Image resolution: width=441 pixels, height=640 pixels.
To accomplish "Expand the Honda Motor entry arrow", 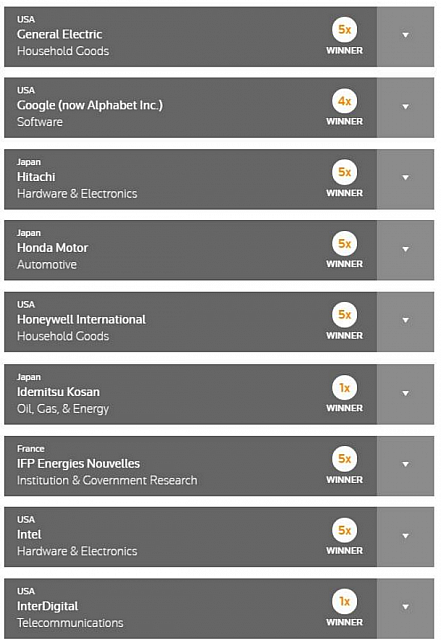I will point(405,250).
